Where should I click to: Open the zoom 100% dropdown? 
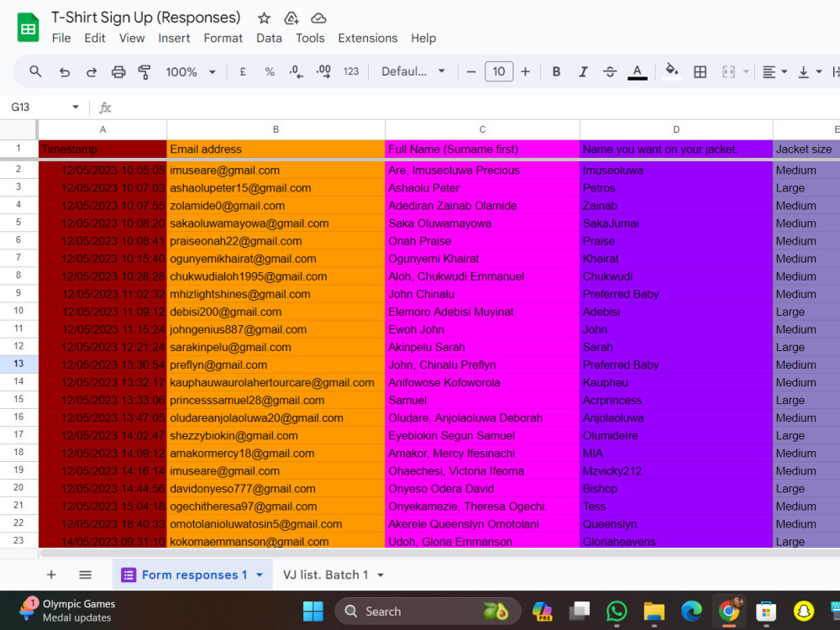[190, 71]
